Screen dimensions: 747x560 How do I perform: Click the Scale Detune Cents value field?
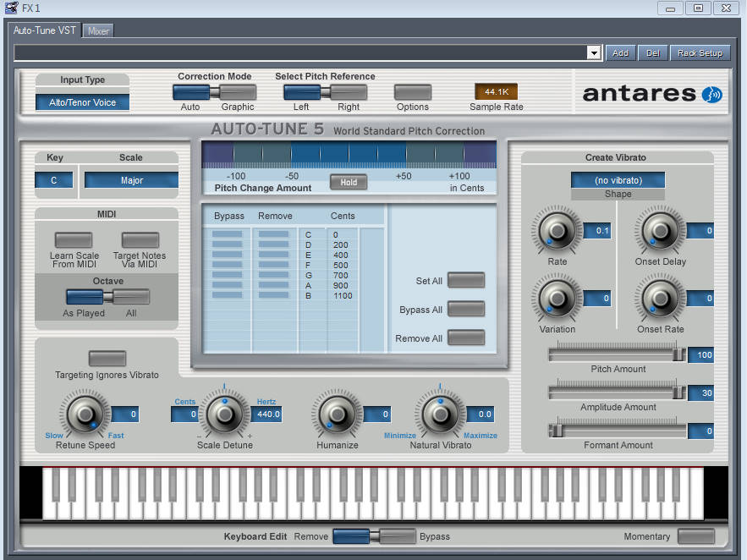[184, 415]
